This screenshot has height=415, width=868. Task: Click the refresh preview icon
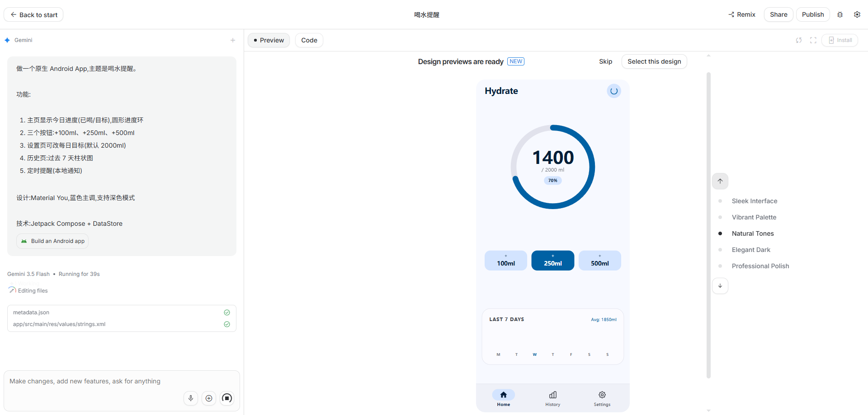tap(799, 40)
